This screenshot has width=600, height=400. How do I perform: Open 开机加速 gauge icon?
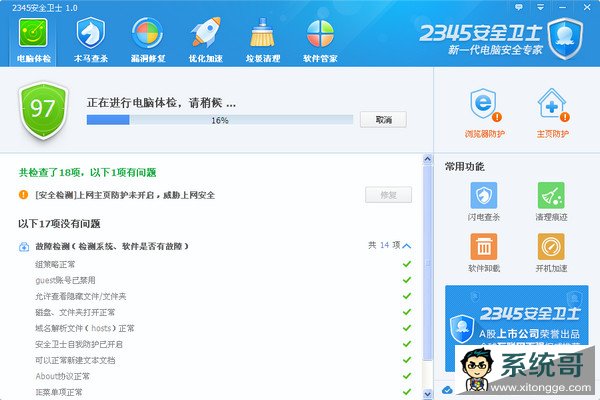(x=551, y=247)
